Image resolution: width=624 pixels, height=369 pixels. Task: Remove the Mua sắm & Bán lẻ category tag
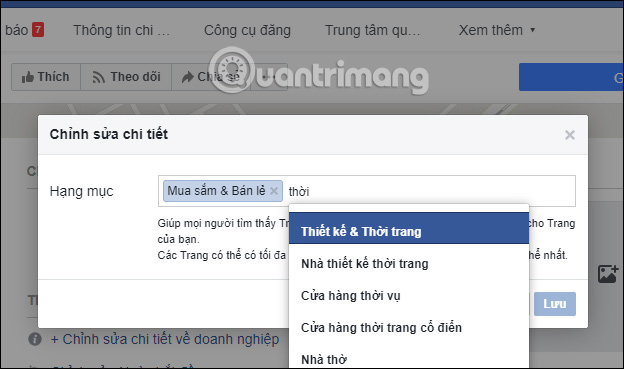coord(274,191)
